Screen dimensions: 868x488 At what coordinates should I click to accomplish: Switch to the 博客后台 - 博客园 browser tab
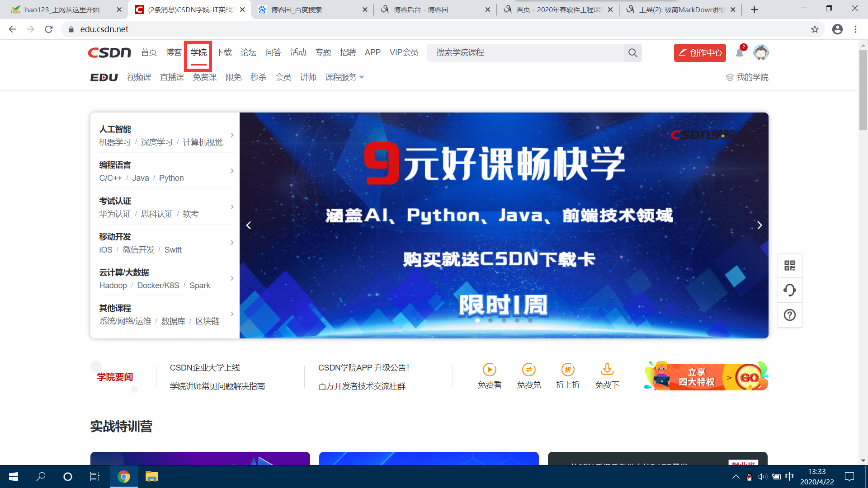click(420, 9)
